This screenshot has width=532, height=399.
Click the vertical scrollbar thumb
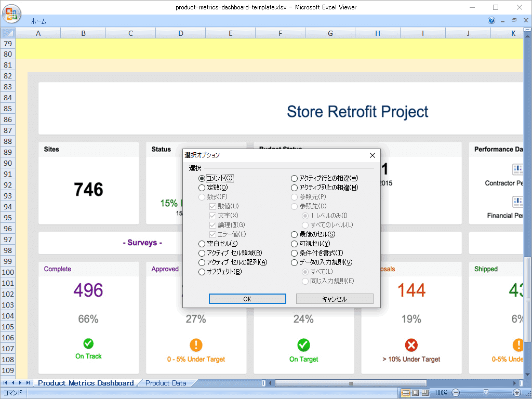click(x=528, y=300)
